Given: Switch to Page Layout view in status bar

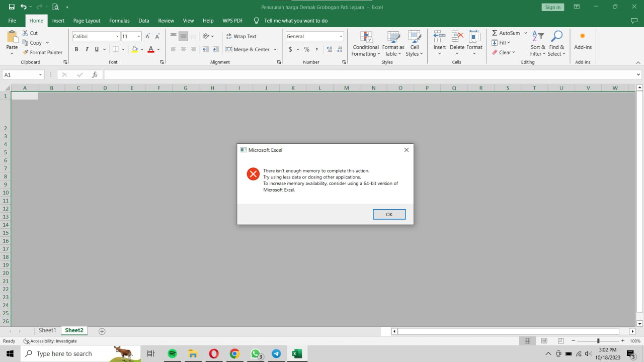Looking at the screenshot, I should [544, 341].
